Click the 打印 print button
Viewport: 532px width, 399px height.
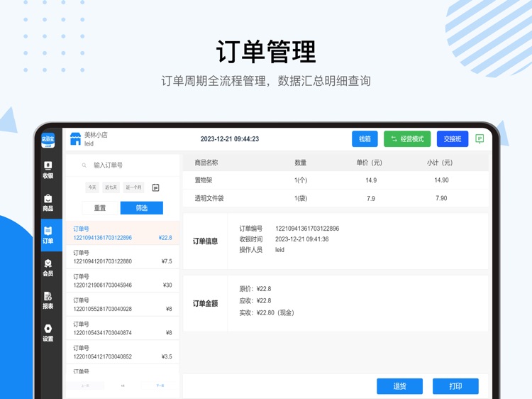pyautogui.click(x=455, y=386)
